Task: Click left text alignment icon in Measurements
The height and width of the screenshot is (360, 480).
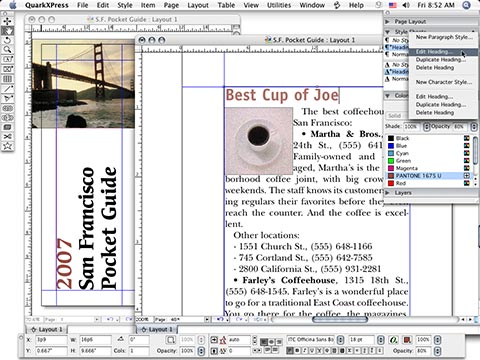Action: [x=264, y=341]
